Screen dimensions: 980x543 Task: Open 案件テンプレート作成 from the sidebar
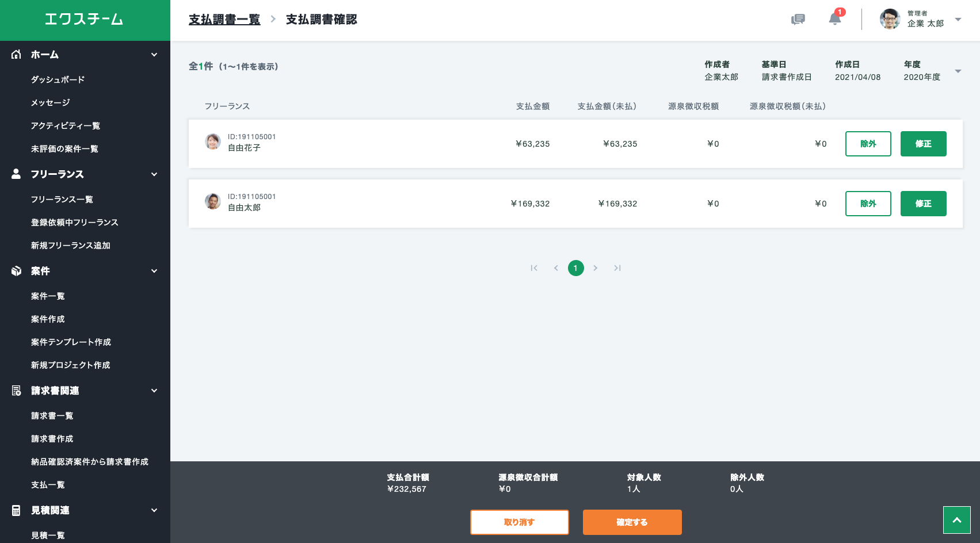[x=71, y=342]
